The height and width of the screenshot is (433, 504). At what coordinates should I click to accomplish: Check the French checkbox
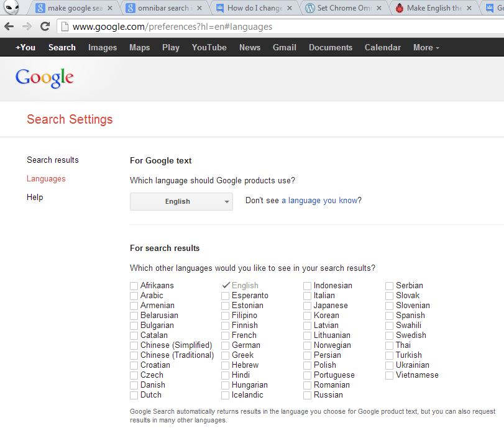(x=226, y=335)
